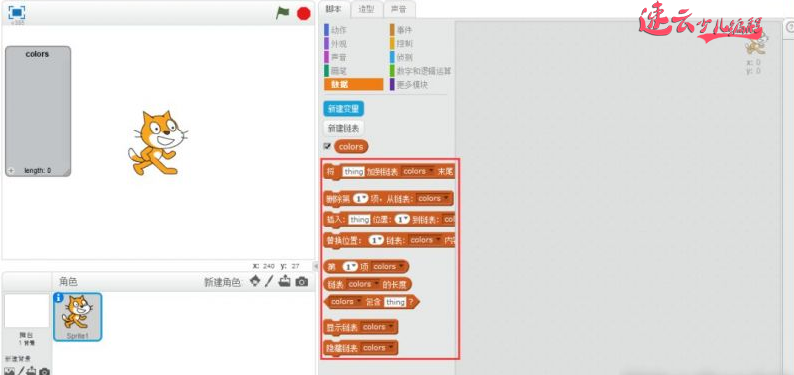Click thing field in 加到链表 block
Image resolution: width=794 pixels, height=375 pixels.
tap(353, 172)
